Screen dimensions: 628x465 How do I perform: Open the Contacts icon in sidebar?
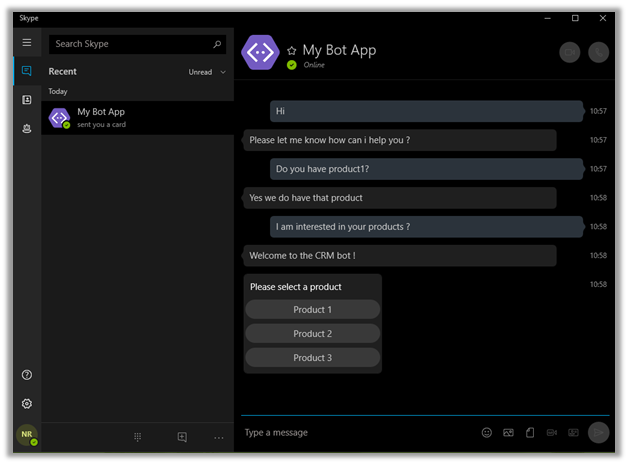click(x=27, y=100)
